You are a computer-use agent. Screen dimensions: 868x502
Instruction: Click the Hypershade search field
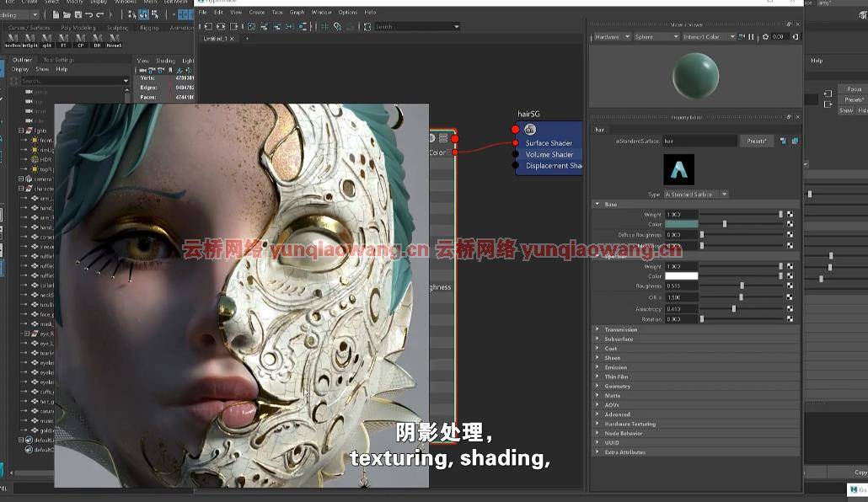pos(417,27)
